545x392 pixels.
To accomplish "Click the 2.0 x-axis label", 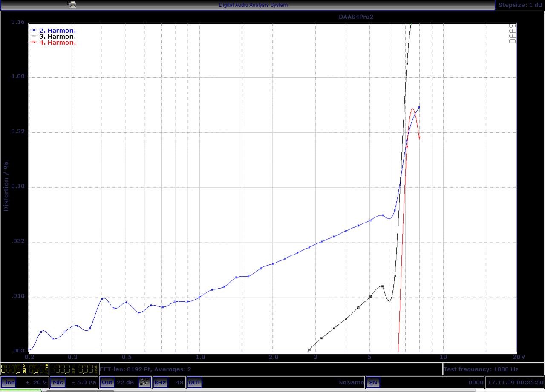I will (x=274, y=357).
